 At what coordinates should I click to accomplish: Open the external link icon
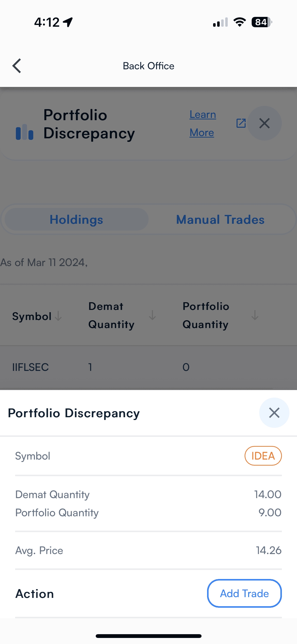pos(241,123)
